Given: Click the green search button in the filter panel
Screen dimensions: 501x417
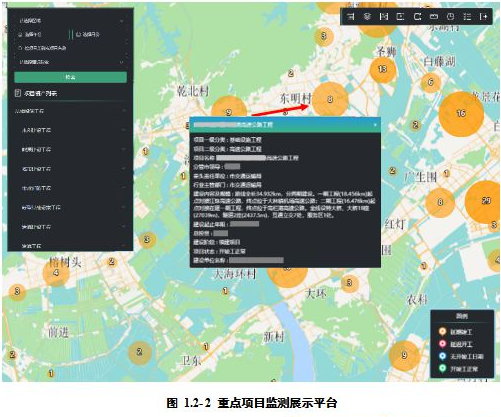Looking at the screenshot, I should pyautogui.click(x=70, y=77).
